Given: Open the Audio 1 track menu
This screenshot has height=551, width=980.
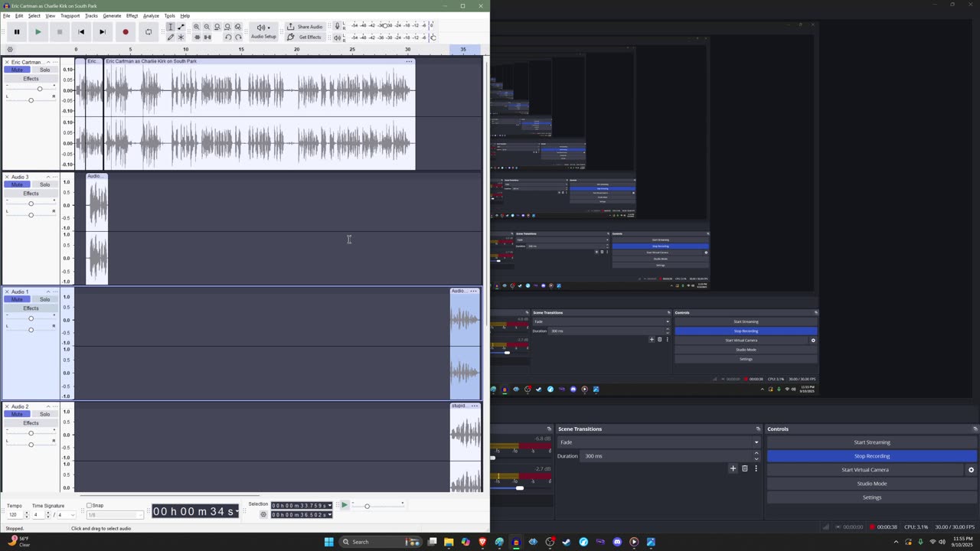Looking at the screenshot, I should pos(54,292).
